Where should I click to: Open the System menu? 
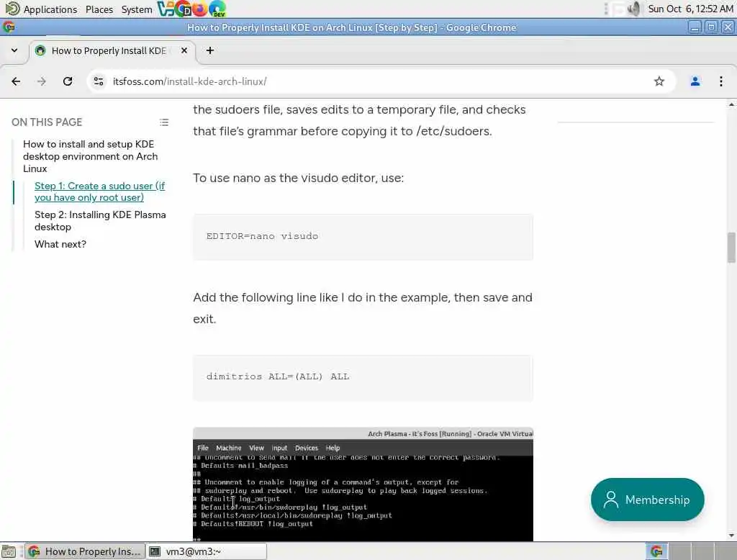tap(136, 9)
